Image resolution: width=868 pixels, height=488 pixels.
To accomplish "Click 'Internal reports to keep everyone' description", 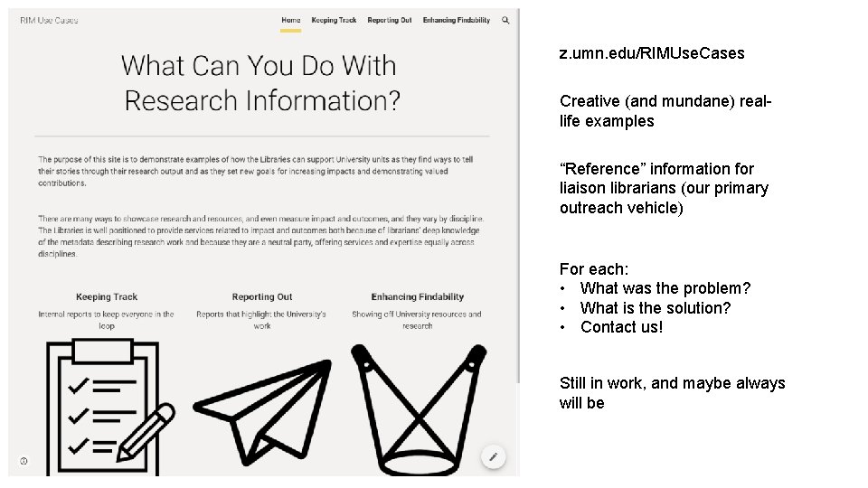I will click(106, 320).
